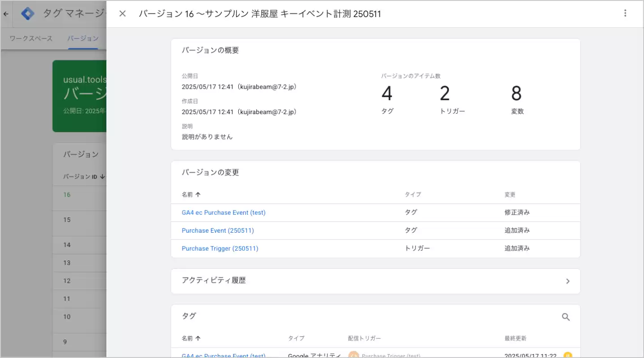Click the back arrow at top left

[x=6, y=14]
